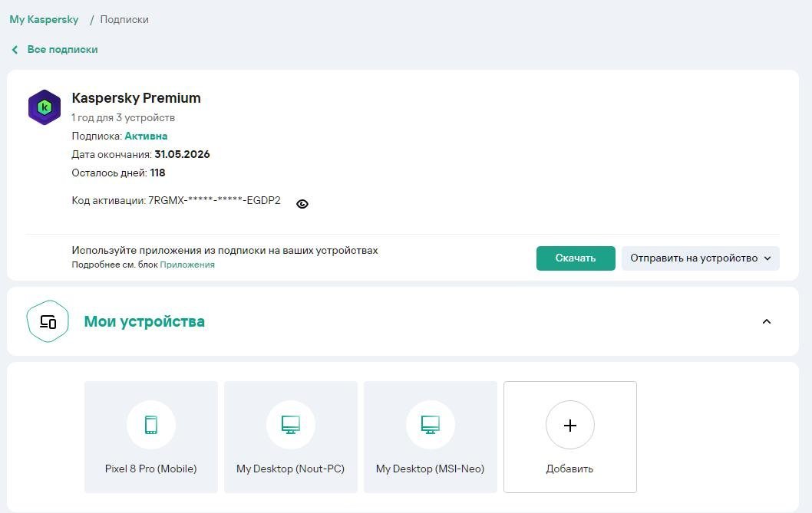Click the plus icon to add device
The image size is (812, 513).
point(570,425)
